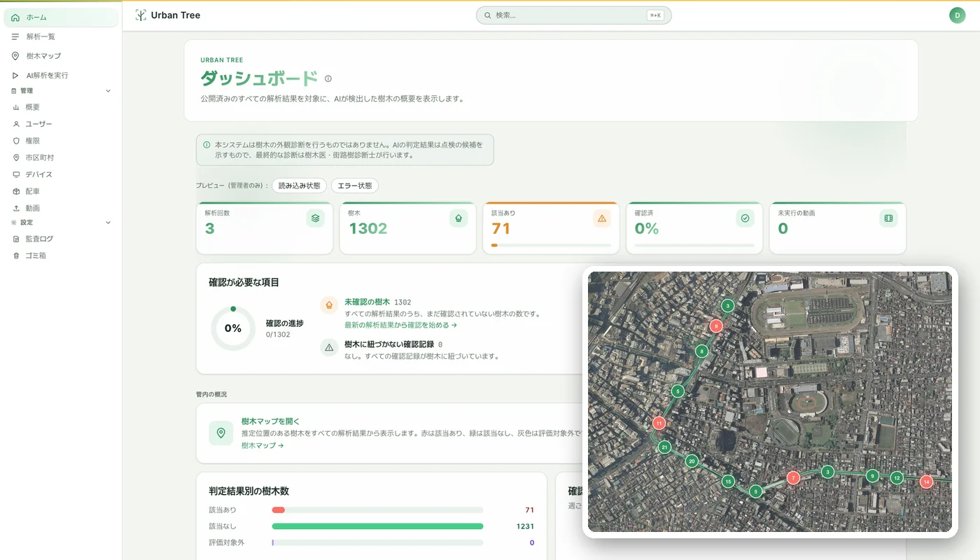
Task: Click the green 該当なし result bar
Action: click(x=377, y=526)
